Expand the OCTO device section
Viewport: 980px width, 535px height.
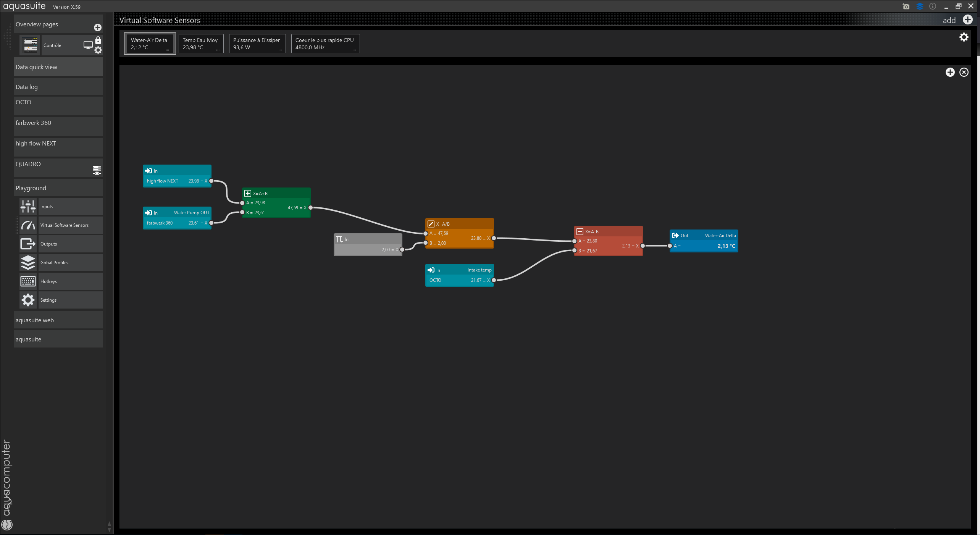pos(58,105)
